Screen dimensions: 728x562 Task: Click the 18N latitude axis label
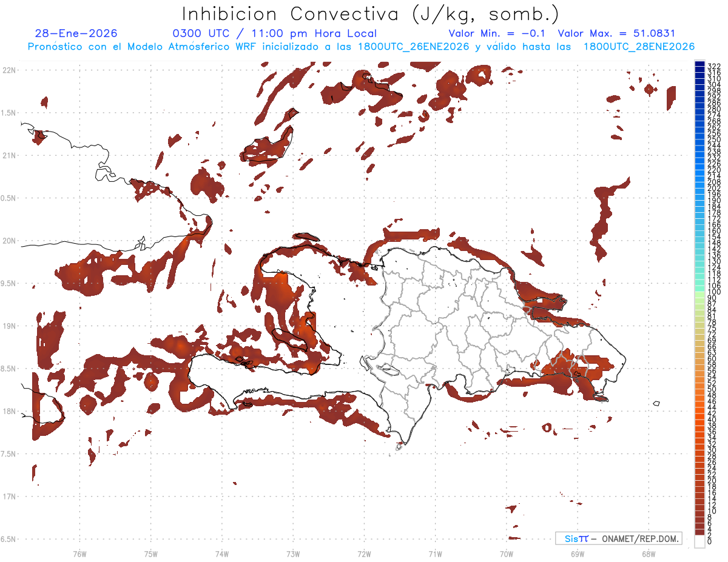pos(8,411)
